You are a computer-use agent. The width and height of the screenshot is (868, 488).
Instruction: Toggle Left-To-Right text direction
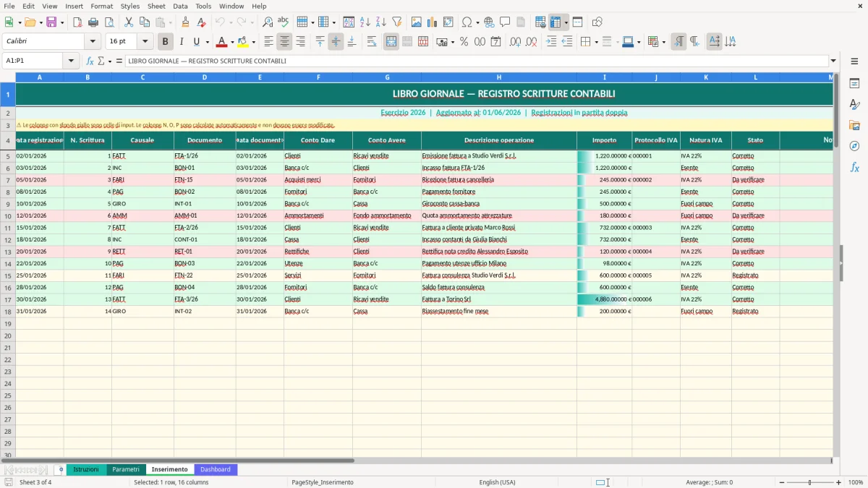pyautogui.click(x=678, y=42)
